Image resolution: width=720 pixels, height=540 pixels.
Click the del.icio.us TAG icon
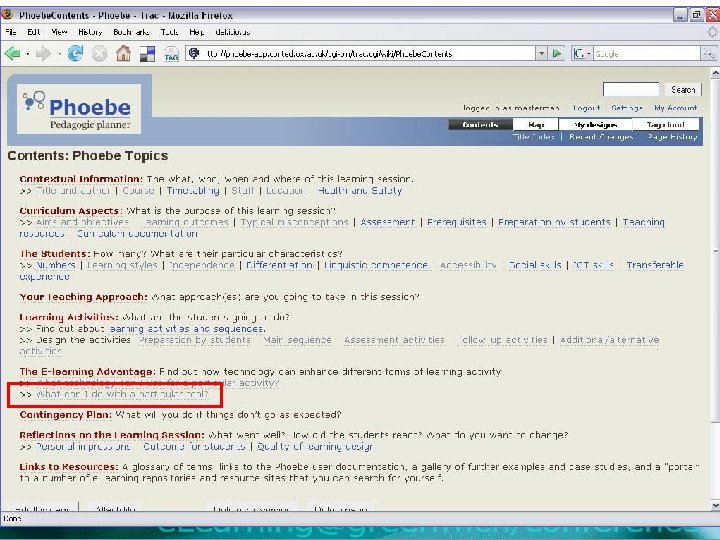[171, 54]
